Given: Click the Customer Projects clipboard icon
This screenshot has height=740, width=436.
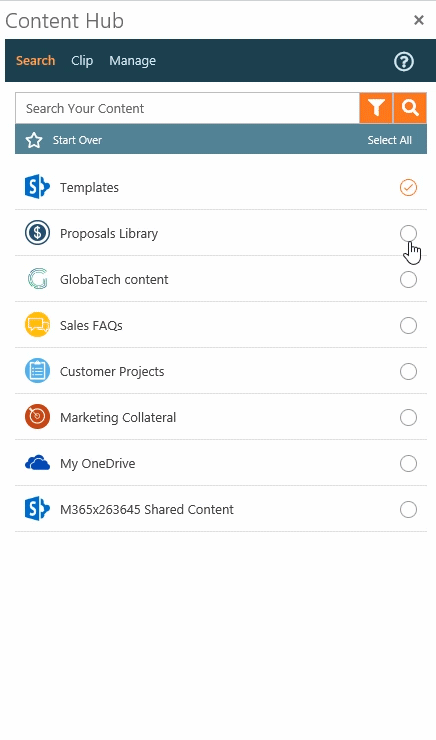Looking at the screenshot, I should 37,371.
